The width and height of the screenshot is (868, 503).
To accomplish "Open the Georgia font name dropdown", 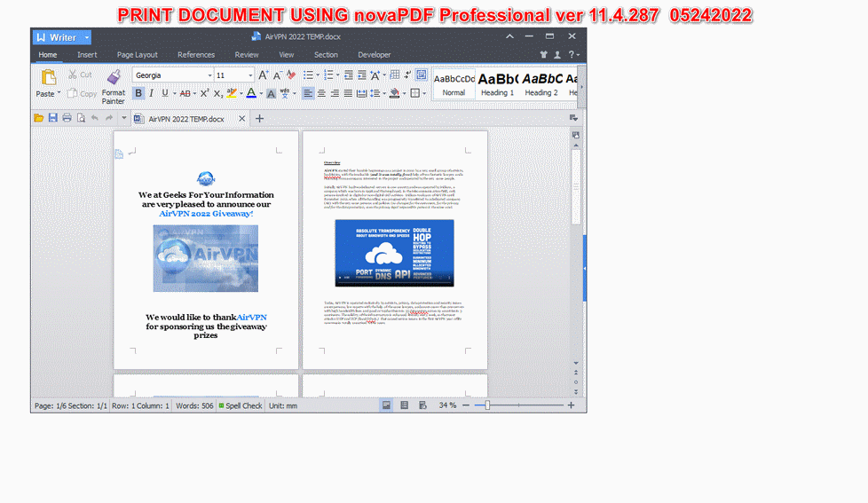I will pos(209,75).
